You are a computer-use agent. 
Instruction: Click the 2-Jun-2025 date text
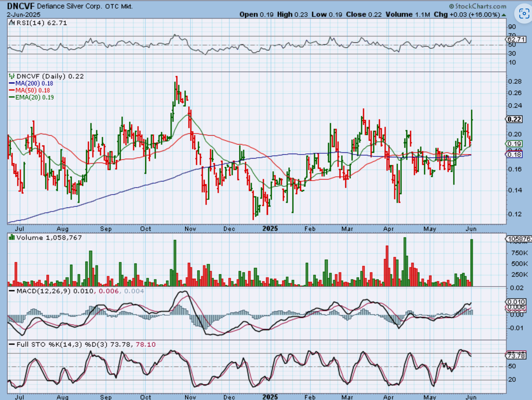tap(23, 15)
